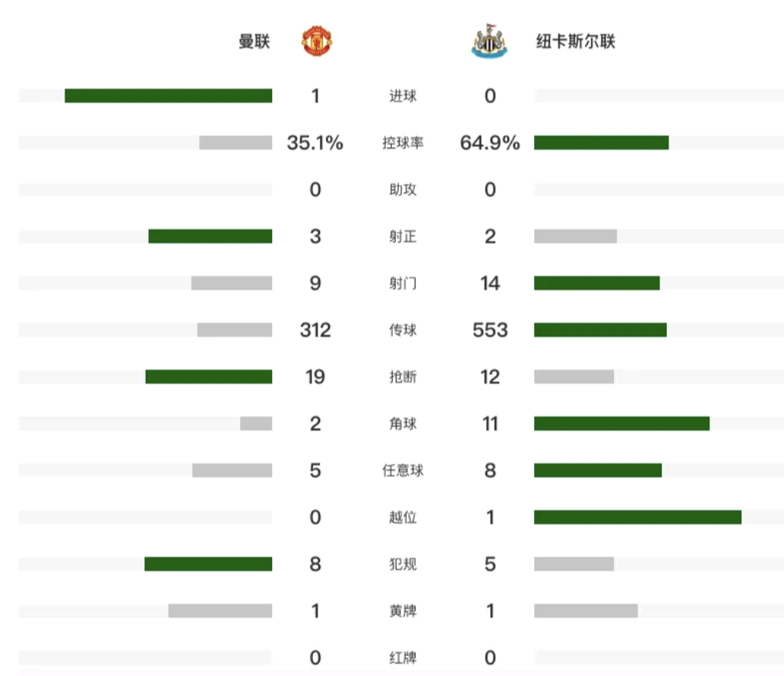Click 曼联's green 犯规 bar
Screen dimensions: 784x676
pyautogui.click(x=208, y=564)
